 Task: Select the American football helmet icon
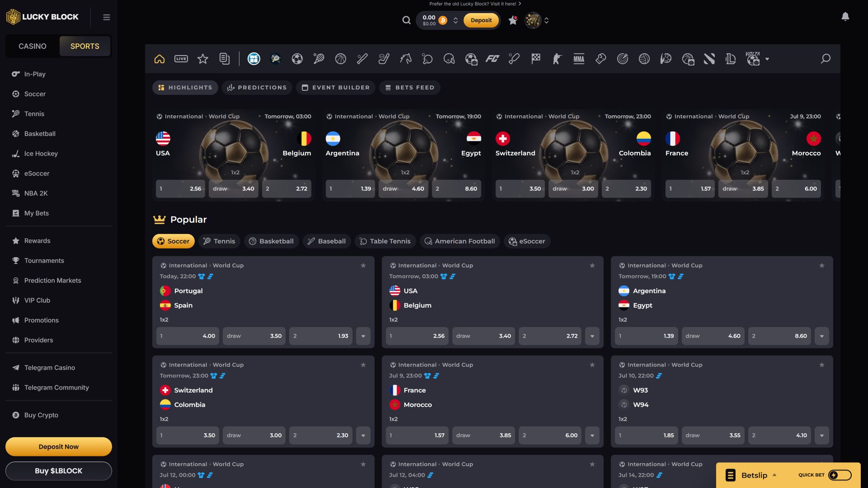pos(449,59)
